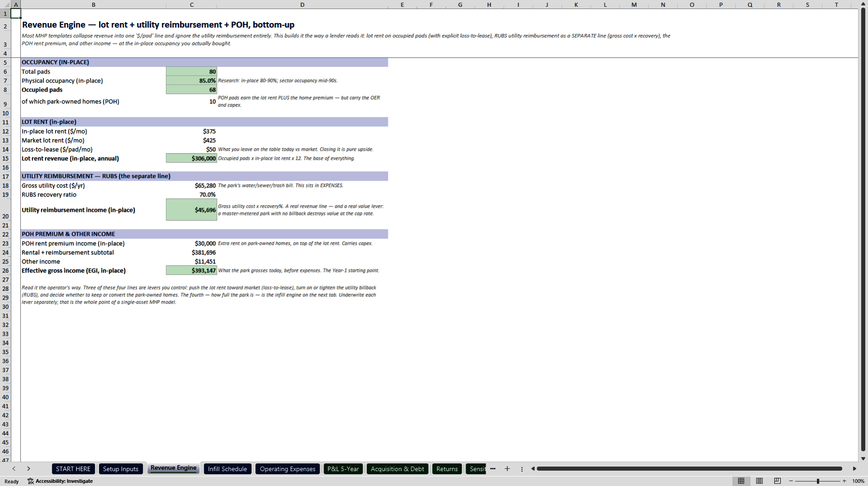Click 'Total pads' label cell
Viewport: 868px width, 486px height.
tap(94, 71)
